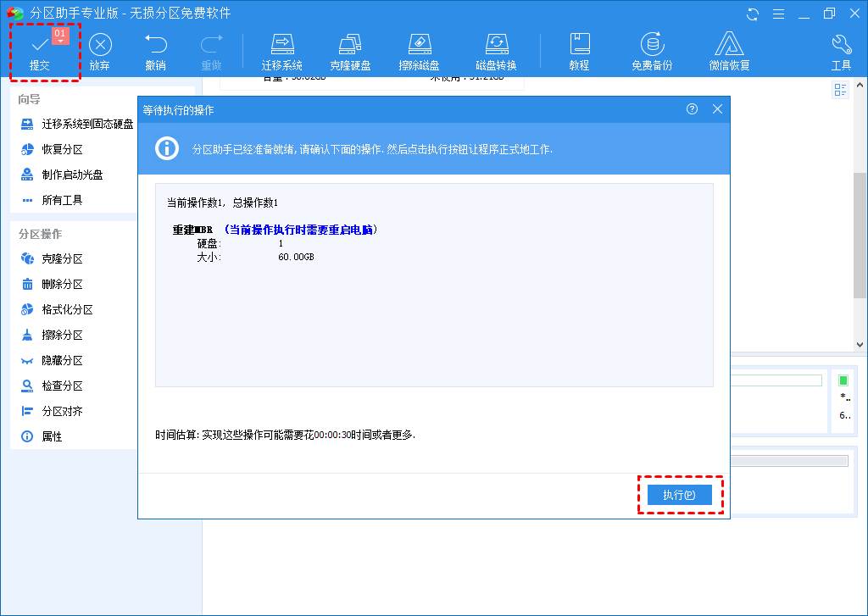Launch the 擦除磁盘 wipe disk tool
Screen dimensions: 868x616
[419, 49]
